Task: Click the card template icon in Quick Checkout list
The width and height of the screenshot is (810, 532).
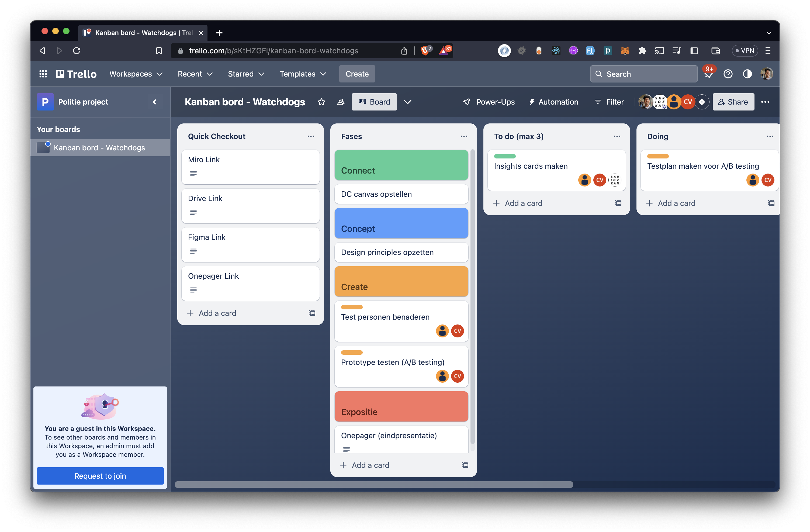Action: point(312,313)
